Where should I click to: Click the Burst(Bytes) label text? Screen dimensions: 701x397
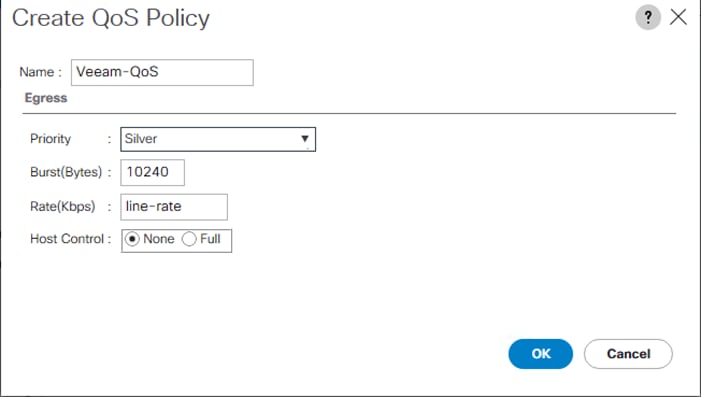click(66, 172)
